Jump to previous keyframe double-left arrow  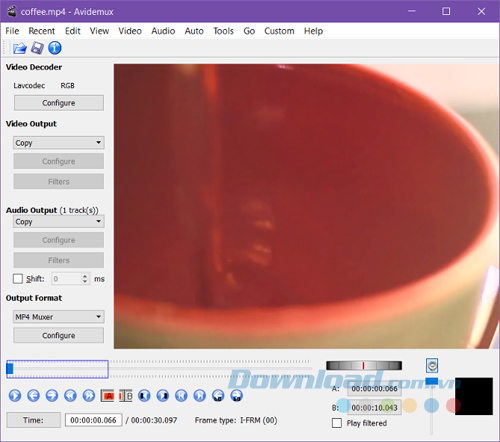coord(70,396)
